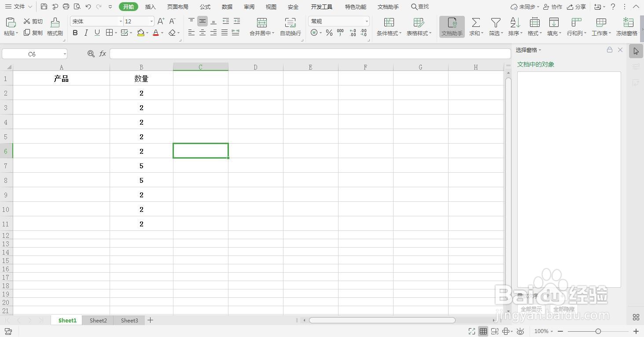Click the Print icon in quick access toolbar
644x337 pixels.
[x=66, y=7]
